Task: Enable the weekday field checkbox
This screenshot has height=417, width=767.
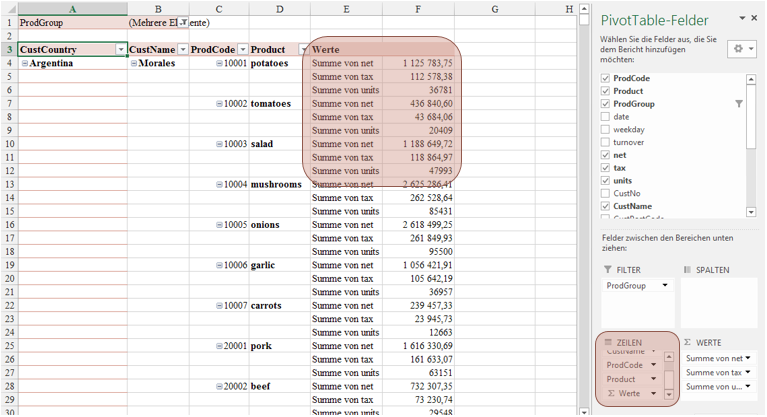Action: 605,130
